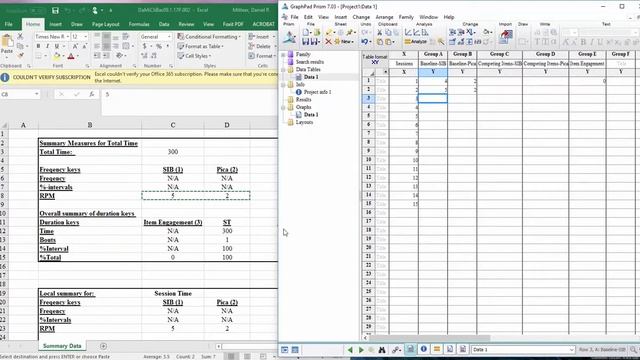The image size is (640, 360).
Task: Click Increase Font Size icon in Excel
Action: (x=76, y=47)
